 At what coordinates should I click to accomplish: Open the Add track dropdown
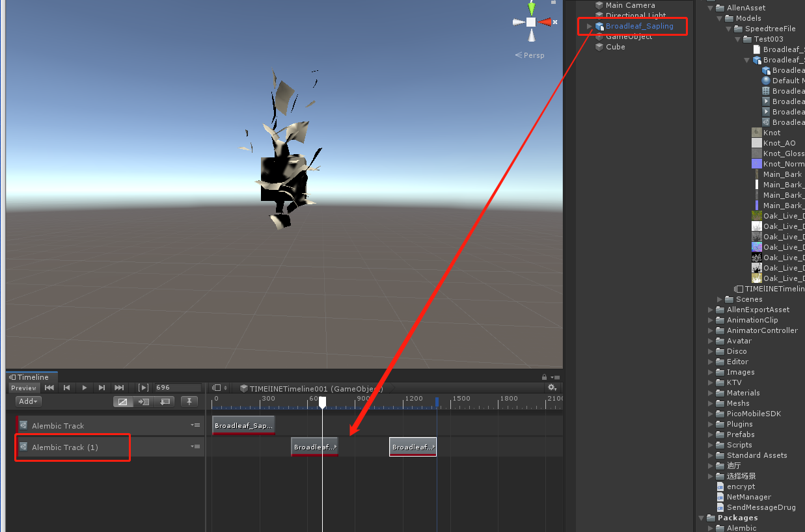pos(27,401)
